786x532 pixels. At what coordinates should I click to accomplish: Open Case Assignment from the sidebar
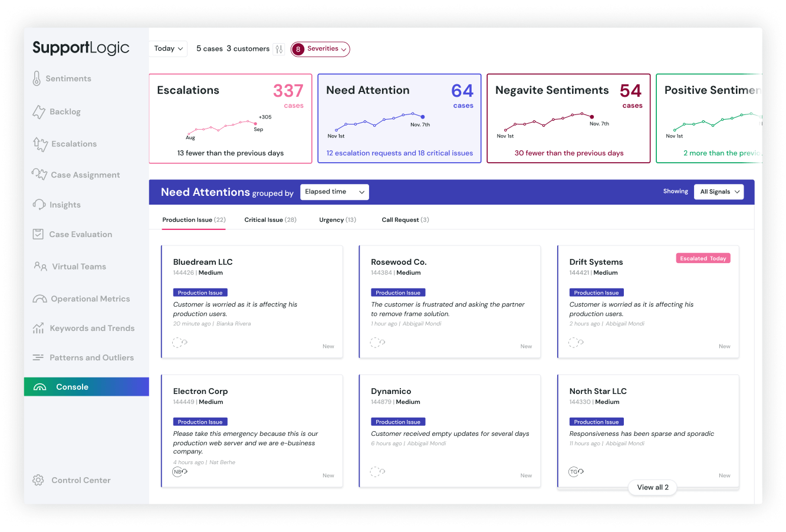pos(85,175)
